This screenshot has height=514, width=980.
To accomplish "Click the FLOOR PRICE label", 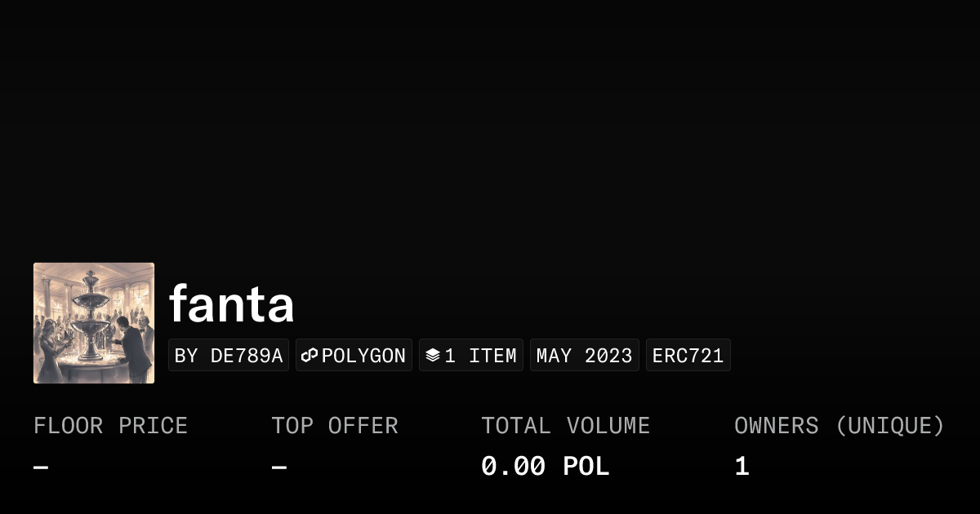I will pos(110,426).
